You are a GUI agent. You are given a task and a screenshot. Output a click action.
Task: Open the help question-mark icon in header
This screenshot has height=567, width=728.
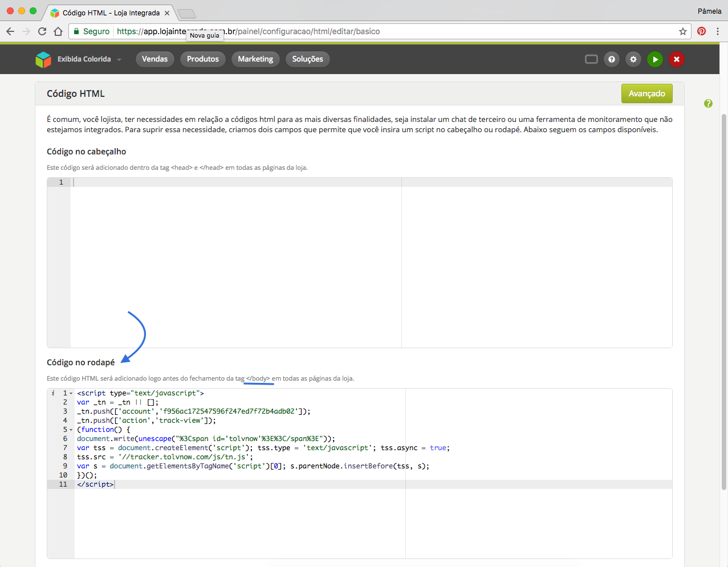click(612, 59)
